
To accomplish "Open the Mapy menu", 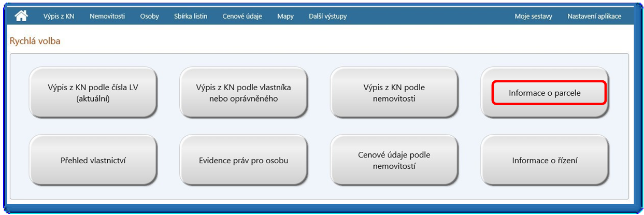I will [285, 16].
